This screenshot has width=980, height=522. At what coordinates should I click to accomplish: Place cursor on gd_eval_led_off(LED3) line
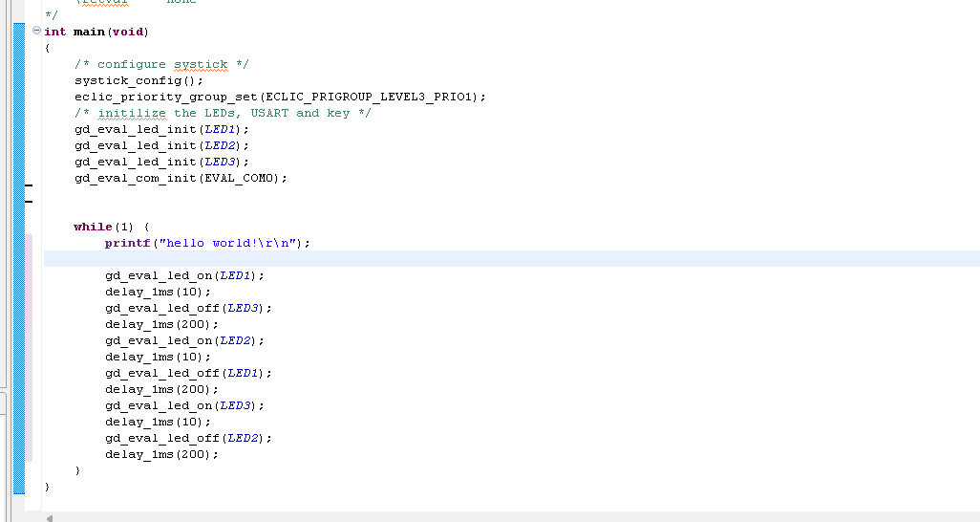(x=188, y=308)
